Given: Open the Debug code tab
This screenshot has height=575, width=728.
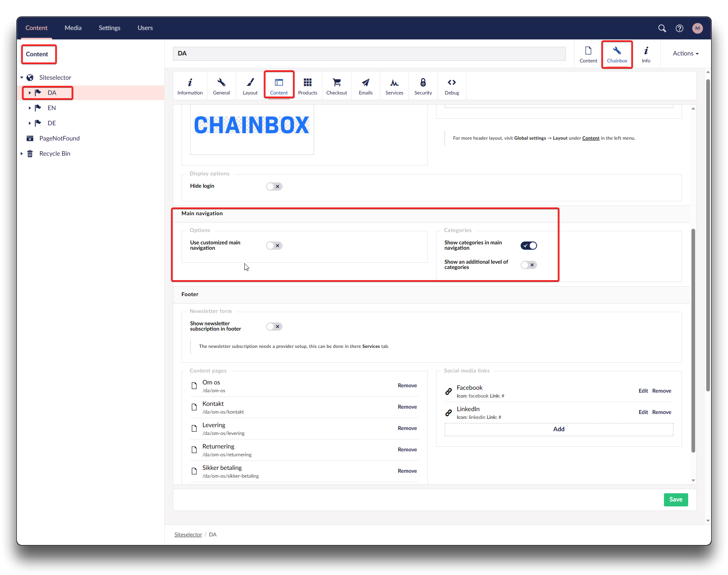Looking at the screenshot, I should 452,86.
